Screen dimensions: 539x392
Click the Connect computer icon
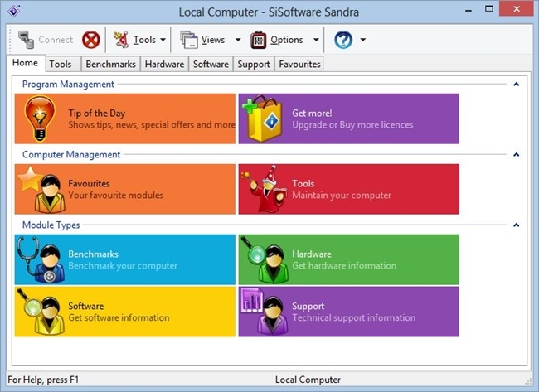pyautogui.click(x=27, y=40)
